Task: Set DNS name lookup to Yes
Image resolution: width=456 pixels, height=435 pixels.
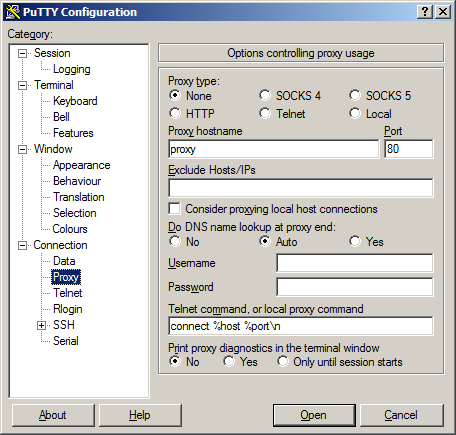Action: tap(355, 241)
